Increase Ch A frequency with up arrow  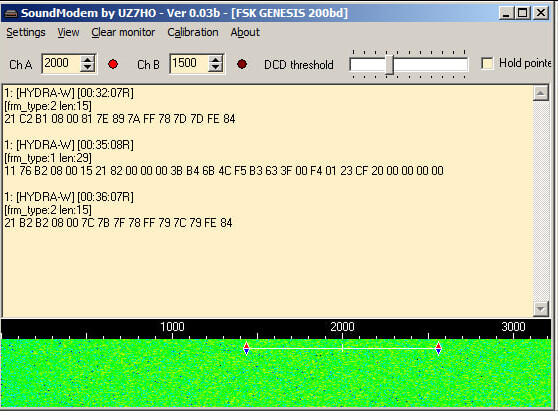pos(88,60)
